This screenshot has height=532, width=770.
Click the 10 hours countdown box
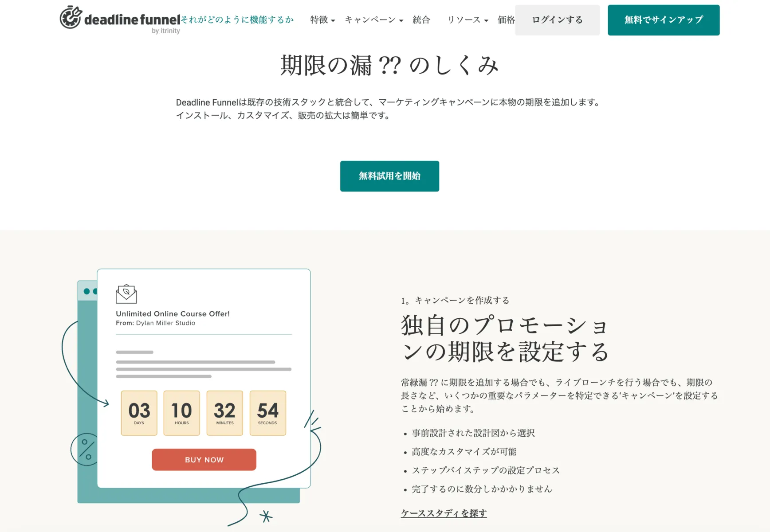[181, 413]
